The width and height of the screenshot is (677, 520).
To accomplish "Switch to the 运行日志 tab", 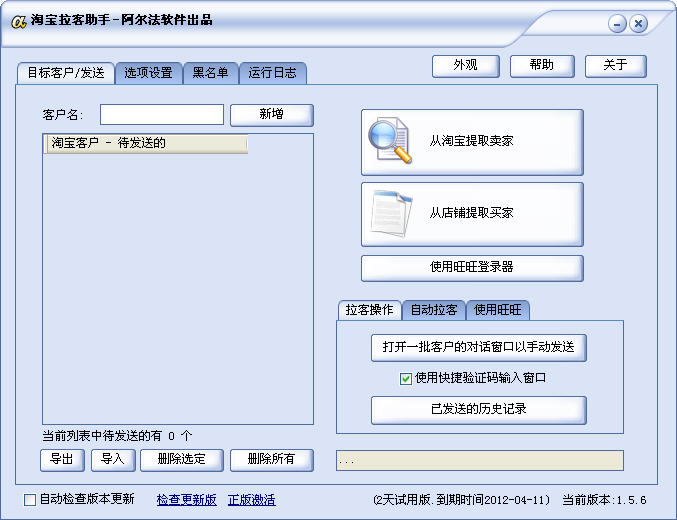I will 272,73.
